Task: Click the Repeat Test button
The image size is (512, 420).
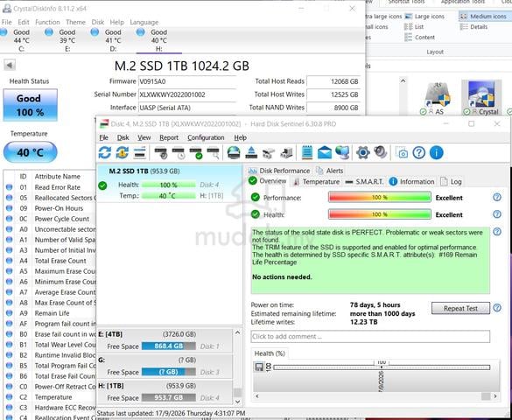Action: 460,308
